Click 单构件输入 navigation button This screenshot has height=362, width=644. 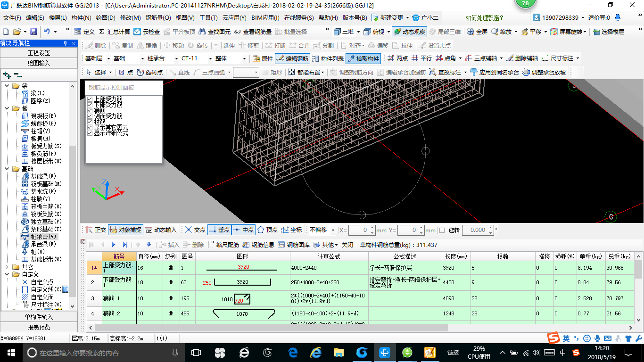tap(39, 317)
